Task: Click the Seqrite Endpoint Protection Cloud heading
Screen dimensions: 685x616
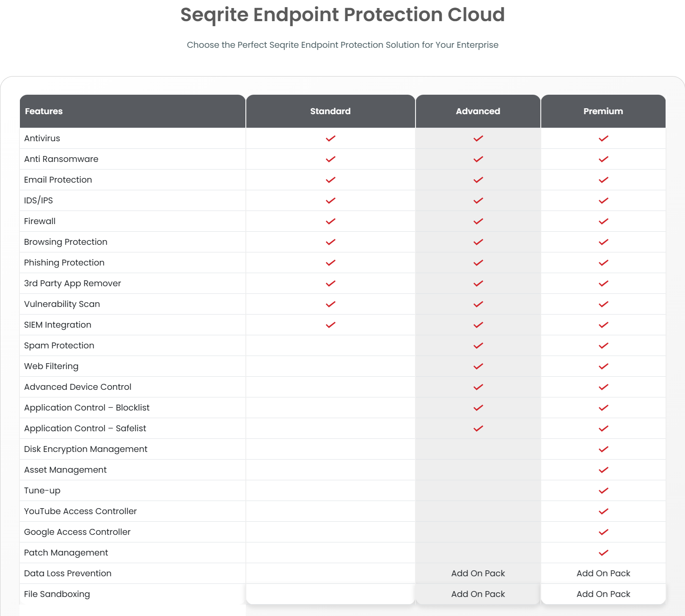Action: [342, 15]
